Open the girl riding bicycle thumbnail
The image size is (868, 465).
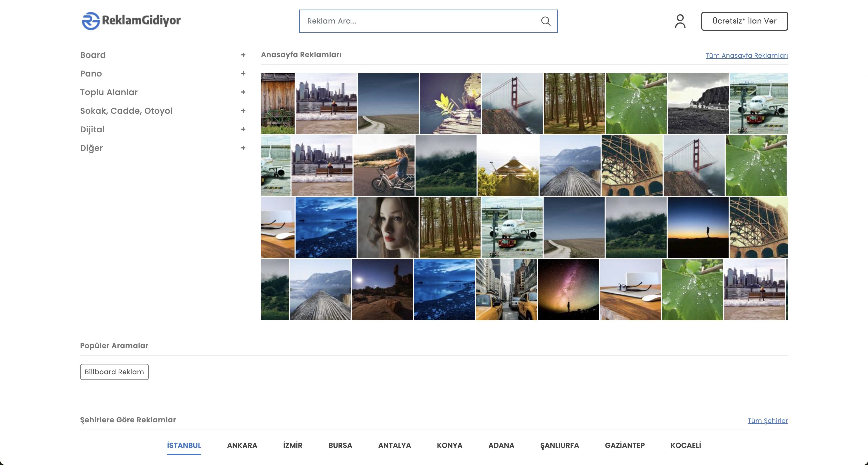point(384,166)
